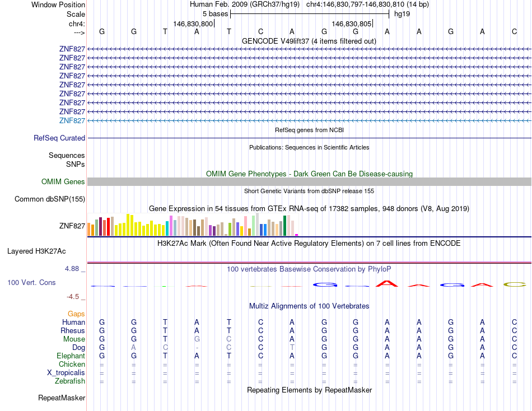This screenshot has height=411, width=532.
Task: Open 100 vertebrates Basewise Conservation by PhyloP title
Action: pyautogui.click(x=309, y=269)
